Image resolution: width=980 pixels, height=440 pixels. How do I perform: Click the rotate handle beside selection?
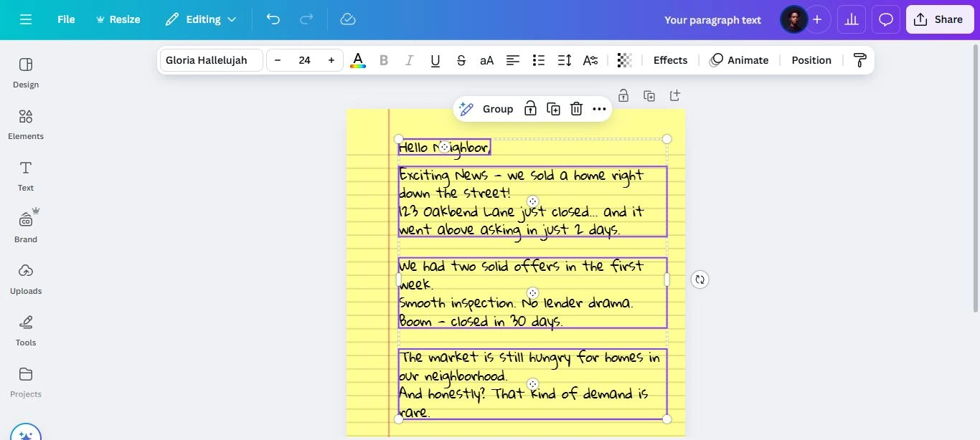(x=700, y=279)
